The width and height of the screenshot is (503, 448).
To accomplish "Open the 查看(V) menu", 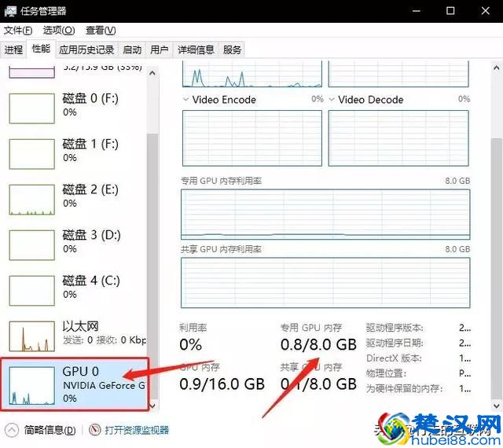I will [x=101, y=31].
